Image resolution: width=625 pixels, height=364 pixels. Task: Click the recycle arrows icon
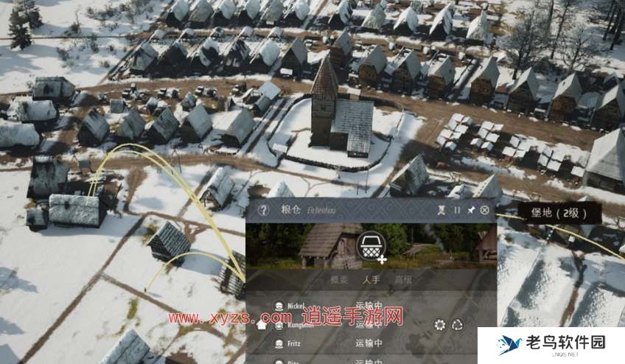[458, 324]
